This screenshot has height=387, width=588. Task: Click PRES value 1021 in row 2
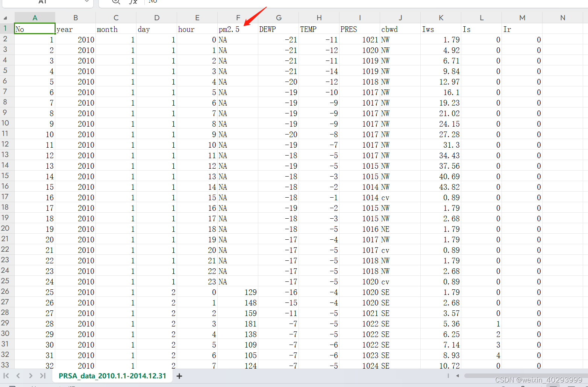[x=360, y=39]
